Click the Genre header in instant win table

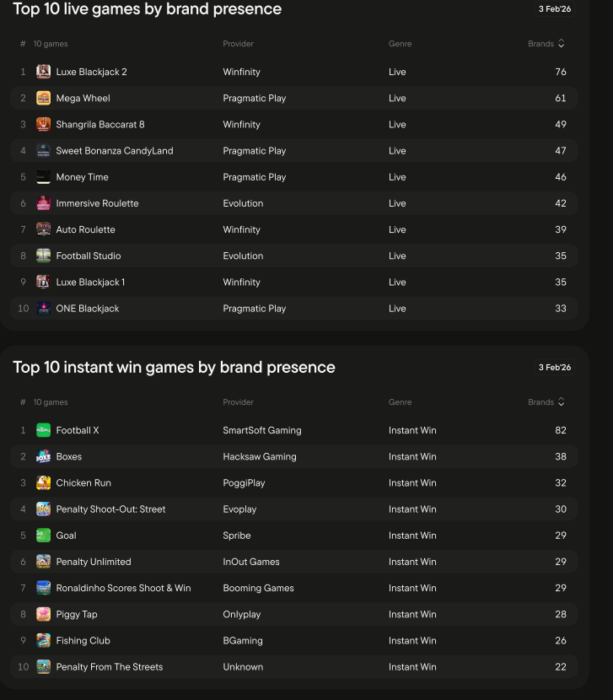(x=400, y=402)
